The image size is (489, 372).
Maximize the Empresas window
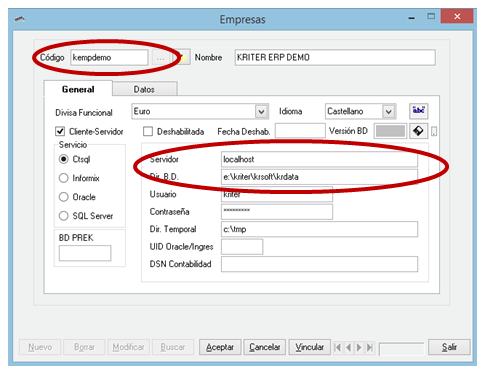click(431, 16)
